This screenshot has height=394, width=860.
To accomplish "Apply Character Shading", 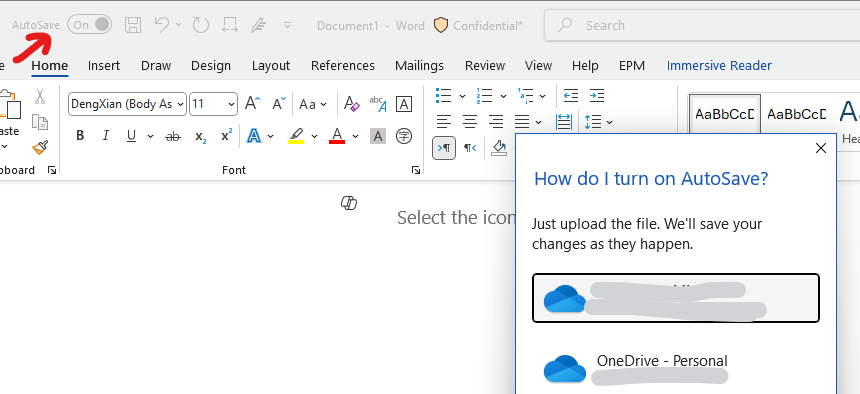I will pos(377,136).
